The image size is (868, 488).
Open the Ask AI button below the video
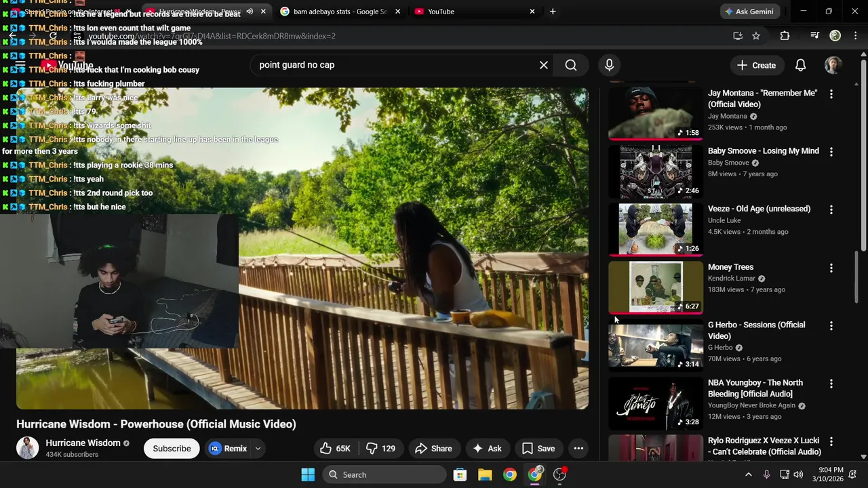click(487, 448)
